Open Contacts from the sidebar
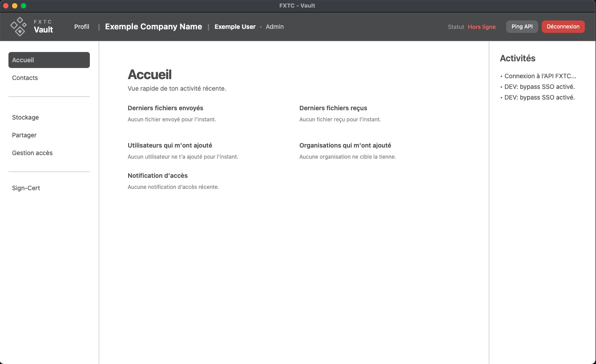Image resolution: width=596 pixels, height=364 pixels. (25, 78)
